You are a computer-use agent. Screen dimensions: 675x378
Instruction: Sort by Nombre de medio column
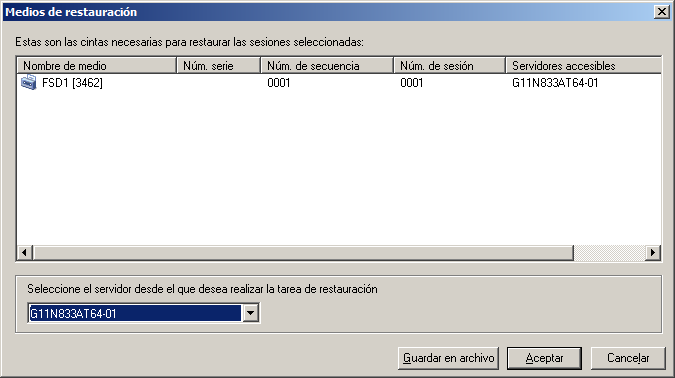coord(96,65)
